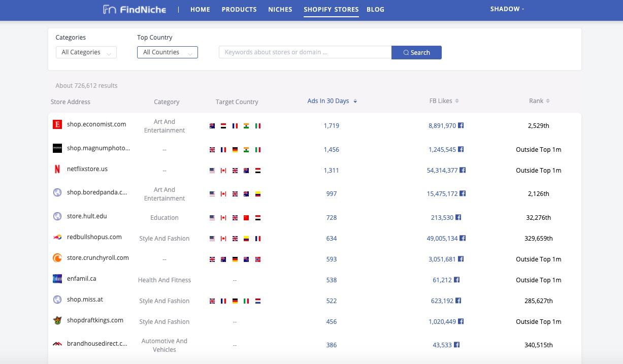Click the Category column header
The image size is (623, 364).
click(167, 102)
